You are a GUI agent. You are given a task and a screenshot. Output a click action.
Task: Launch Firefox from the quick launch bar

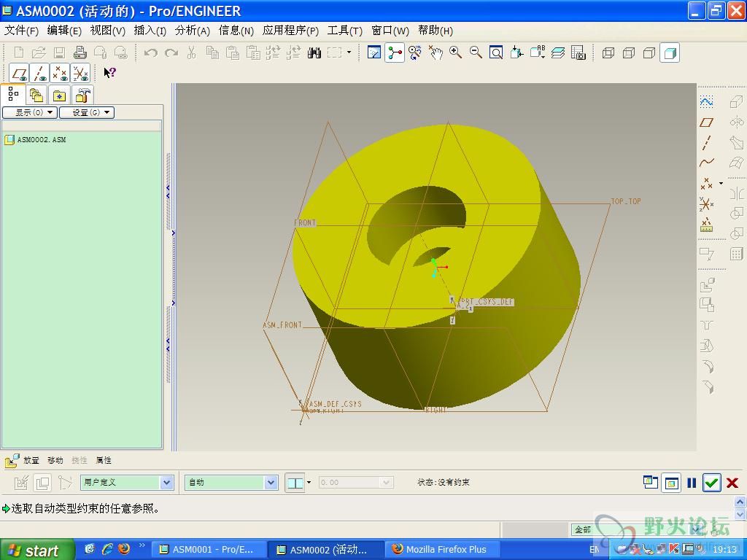coord(124,548)
